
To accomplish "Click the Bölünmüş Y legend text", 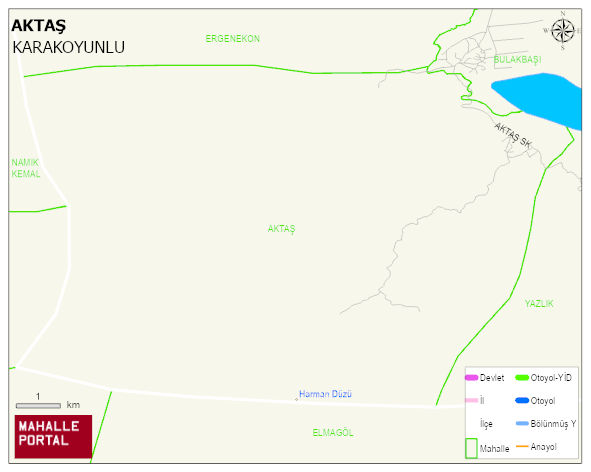I will [x=553, y=424].
